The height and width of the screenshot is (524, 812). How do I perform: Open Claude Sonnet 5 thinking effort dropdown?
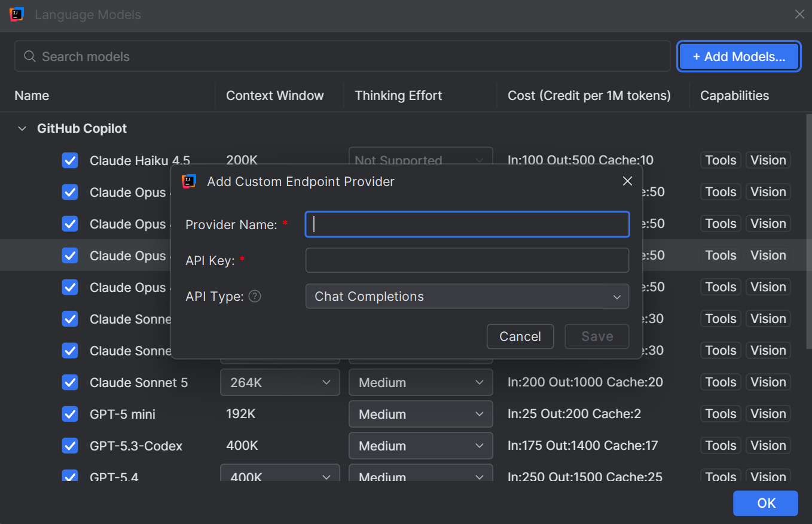(x=421, y=382)
